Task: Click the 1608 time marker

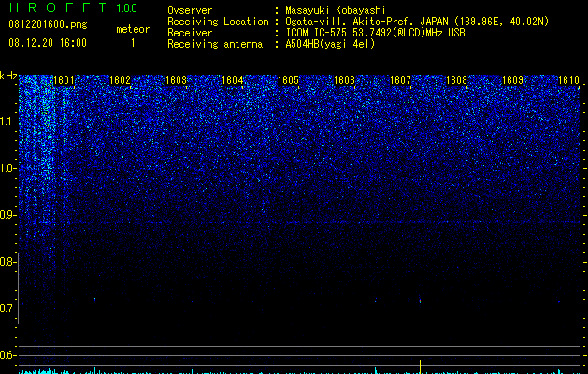Action: 456,80
